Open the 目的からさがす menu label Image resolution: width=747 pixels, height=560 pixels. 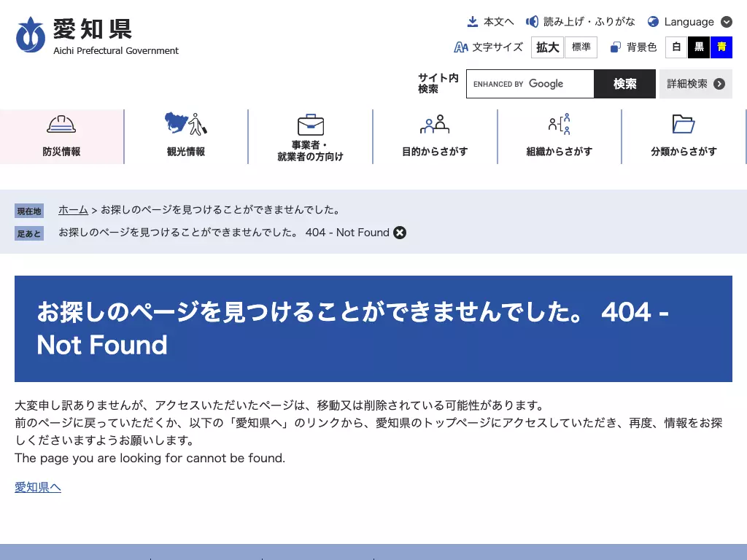click(x=435, y=152)
